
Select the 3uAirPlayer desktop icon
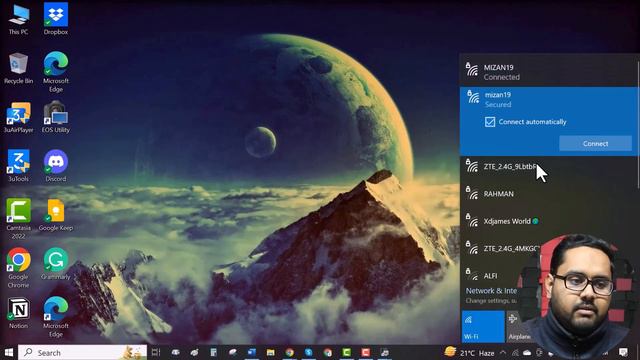pos(19,118)
